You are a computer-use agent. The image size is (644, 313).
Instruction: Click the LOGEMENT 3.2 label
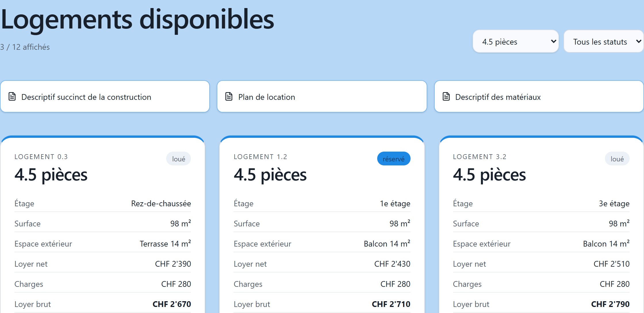point(480,157)
